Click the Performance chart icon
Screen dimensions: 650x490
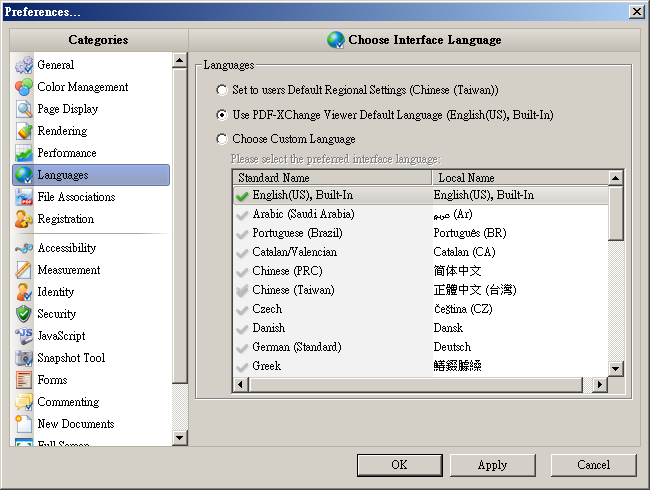coord(24,153)
